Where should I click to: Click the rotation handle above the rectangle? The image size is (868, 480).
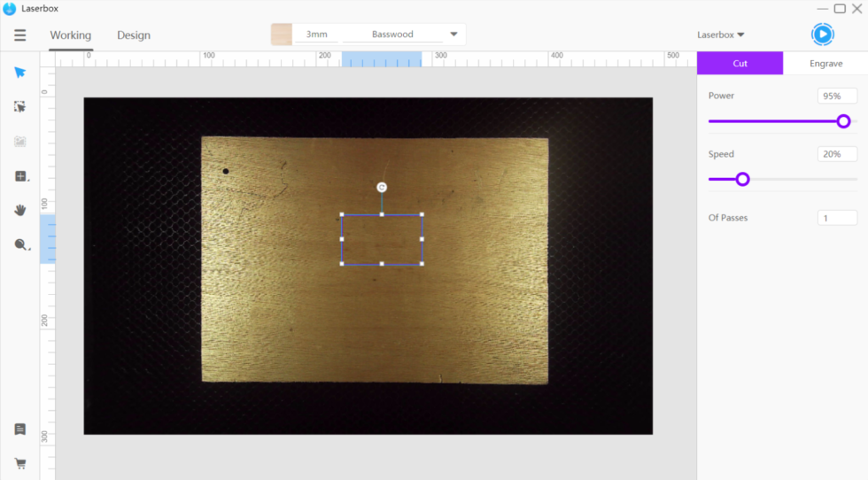pos(382,187)
